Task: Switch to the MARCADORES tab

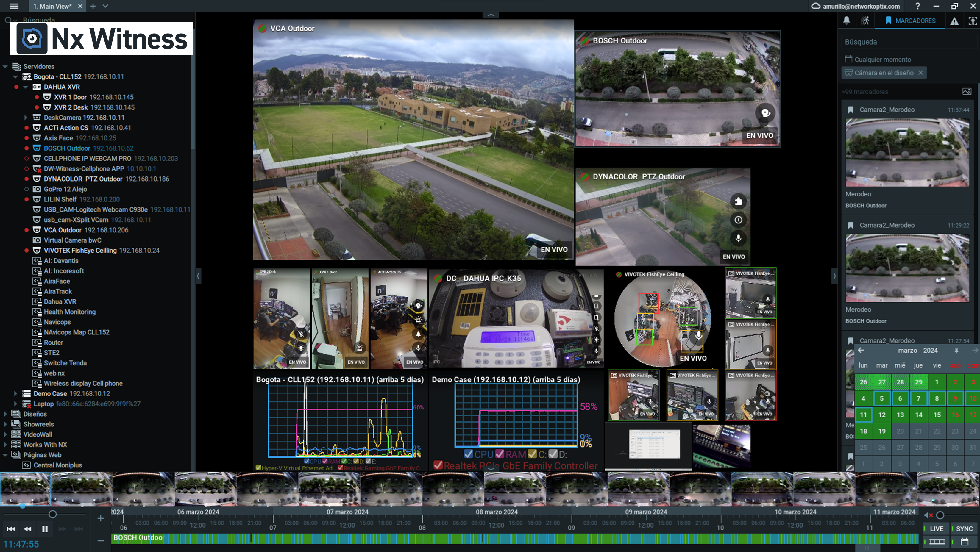Action: point(910,21)
